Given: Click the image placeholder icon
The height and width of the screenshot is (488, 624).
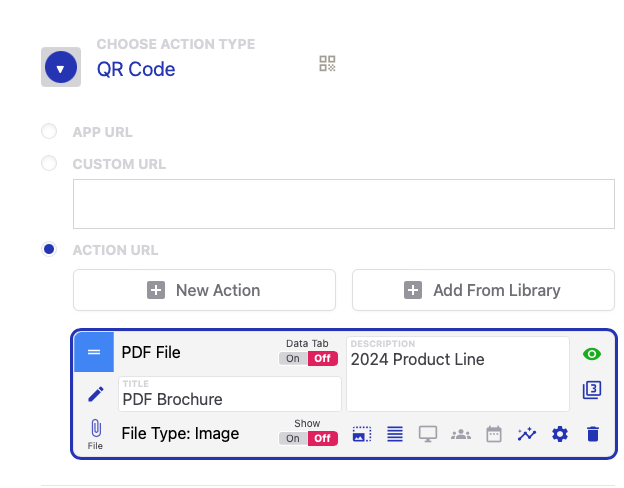Looking at the screenshot, I should click(x=362, y=434).
